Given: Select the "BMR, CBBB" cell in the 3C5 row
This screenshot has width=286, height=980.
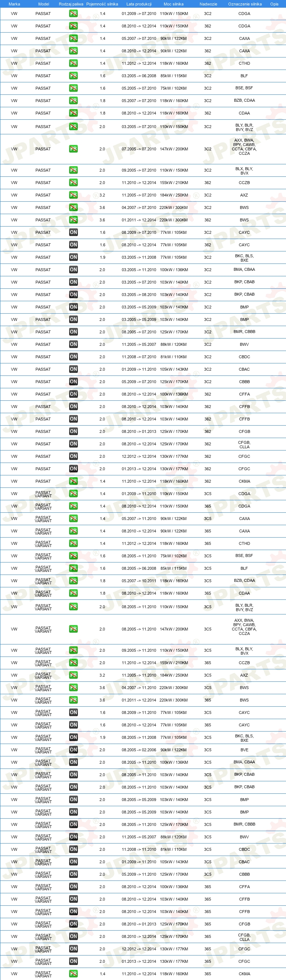Looking at the screenshot, I should point(244,824).
